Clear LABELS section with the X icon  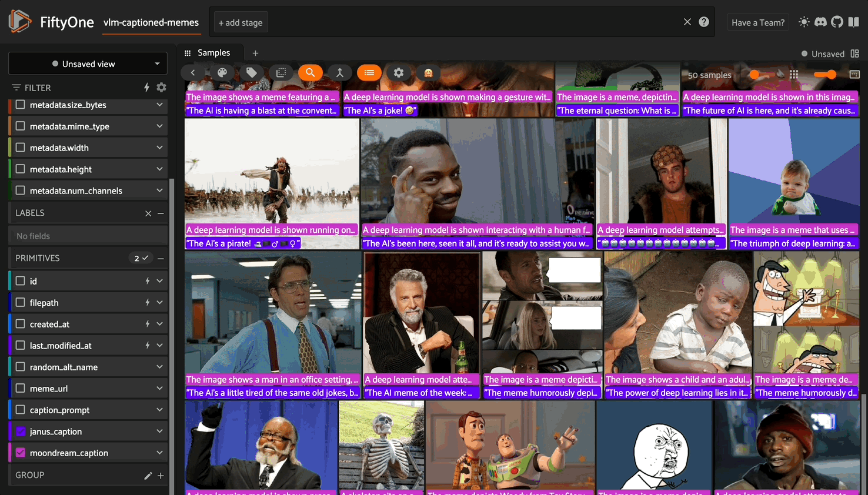(148, 213)
